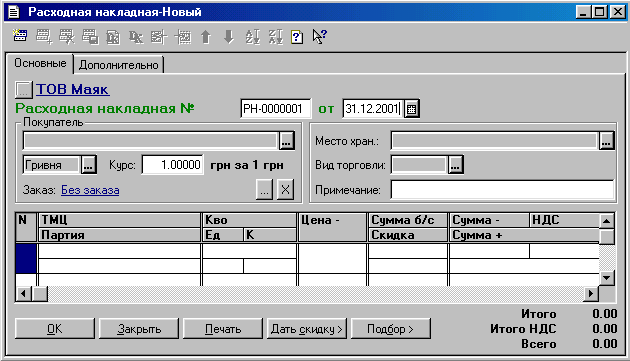Click the toolbar icon showing a document with Dk
The image size is (630, 361).
[113, 37]
